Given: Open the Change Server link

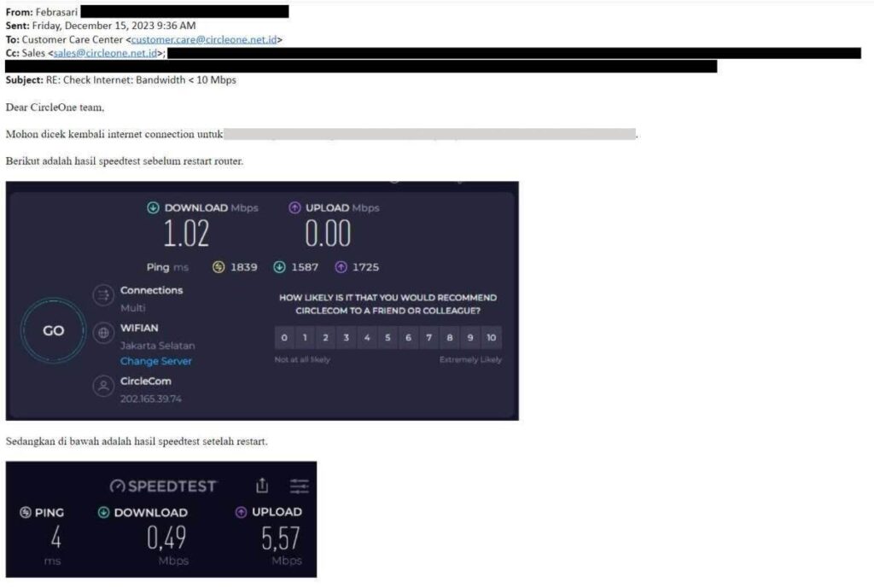Looking at the screenshot, I should (x=156, y=361).
